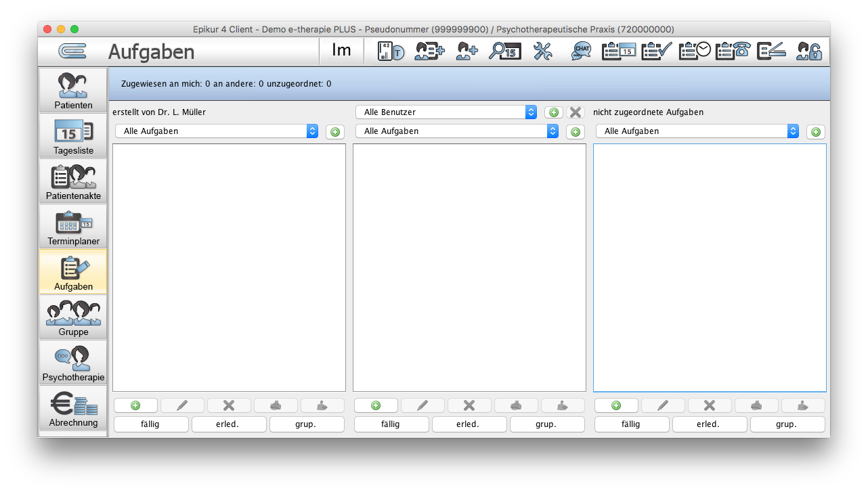Click grey X next to Alle Benutzer

(x=576, y=112)
